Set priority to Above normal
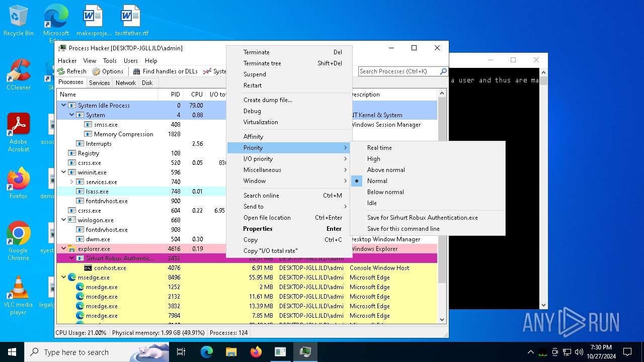644x362 pixels. (x=428, y=170)
